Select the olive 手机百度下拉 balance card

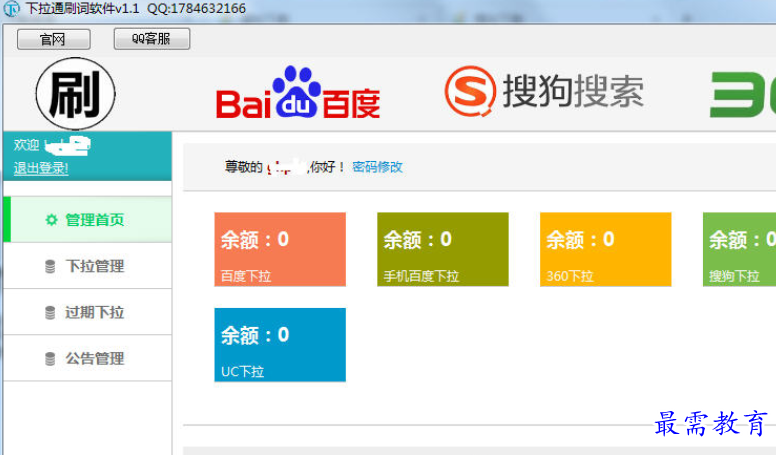pyautogui.click(x=443, y=249)
